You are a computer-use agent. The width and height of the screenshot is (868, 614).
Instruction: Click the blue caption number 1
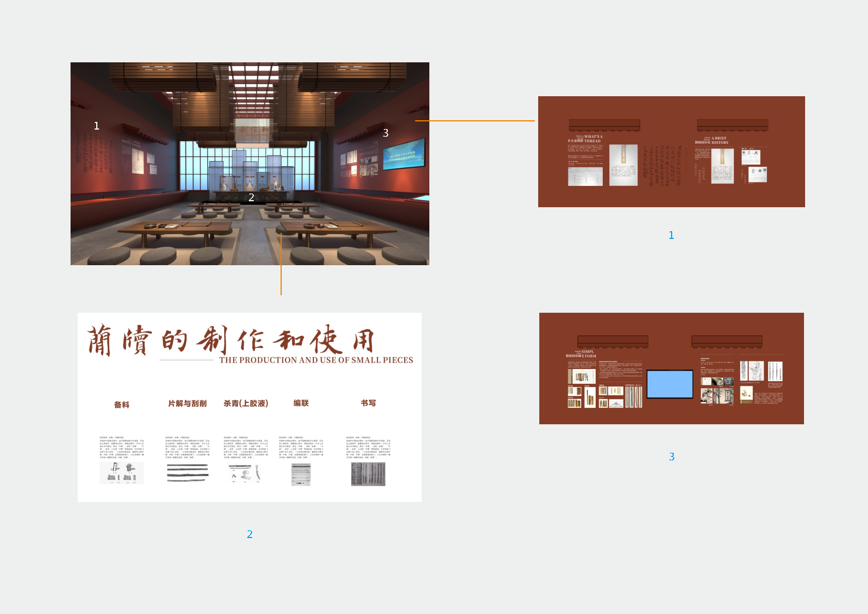671,235
